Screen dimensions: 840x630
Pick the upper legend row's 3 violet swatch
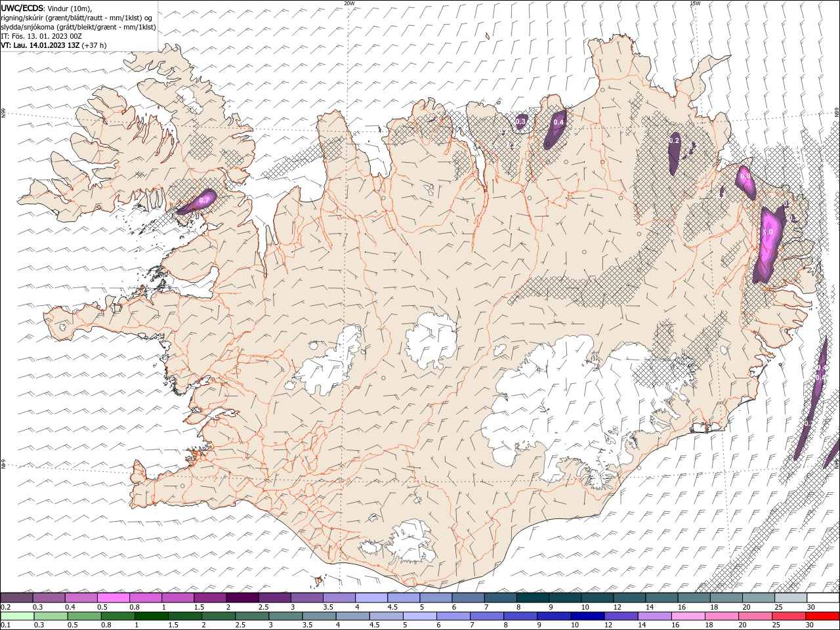306,598
